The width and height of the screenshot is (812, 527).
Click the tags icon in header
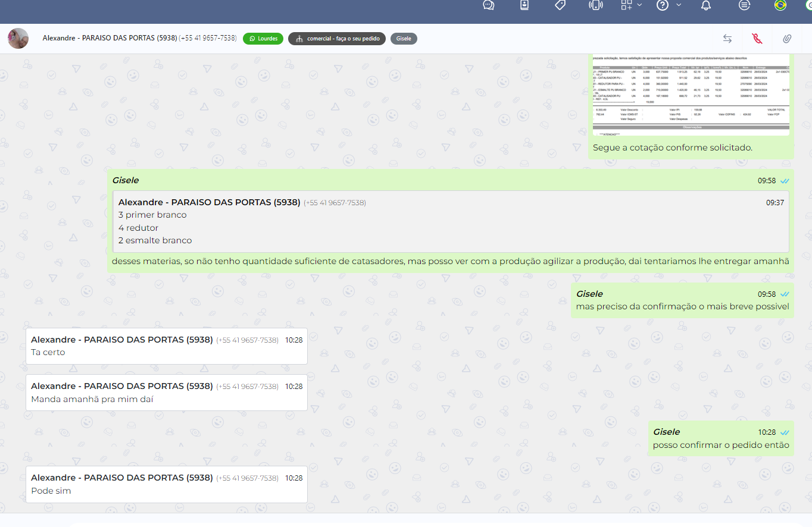point(560,5)
